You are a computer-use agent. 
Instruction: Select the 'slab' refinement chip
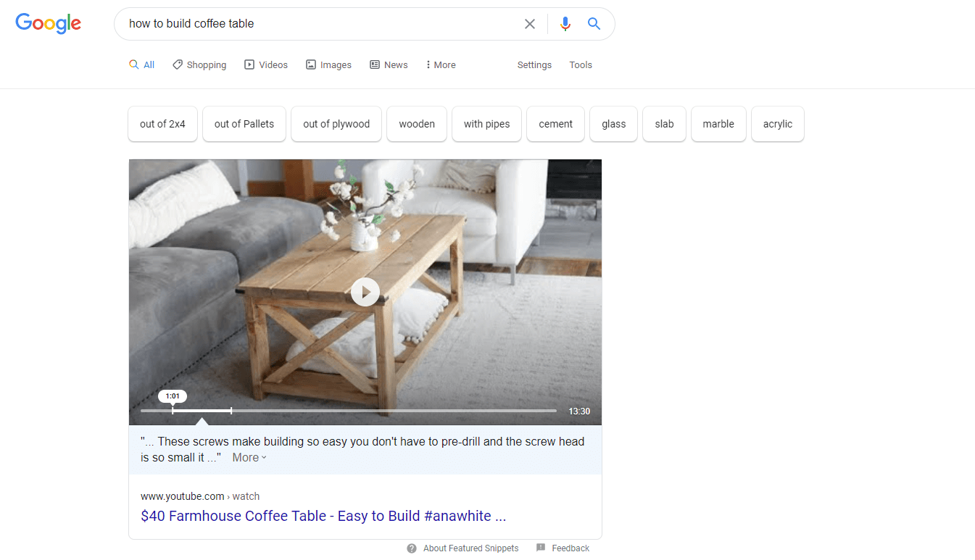664,124
